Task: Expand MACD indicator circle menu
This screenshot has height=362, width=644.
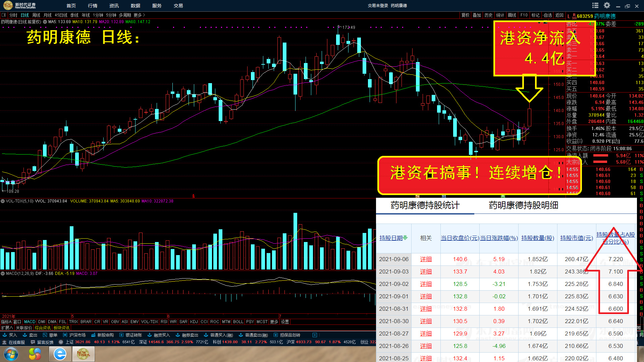Action: click(3, 274)
